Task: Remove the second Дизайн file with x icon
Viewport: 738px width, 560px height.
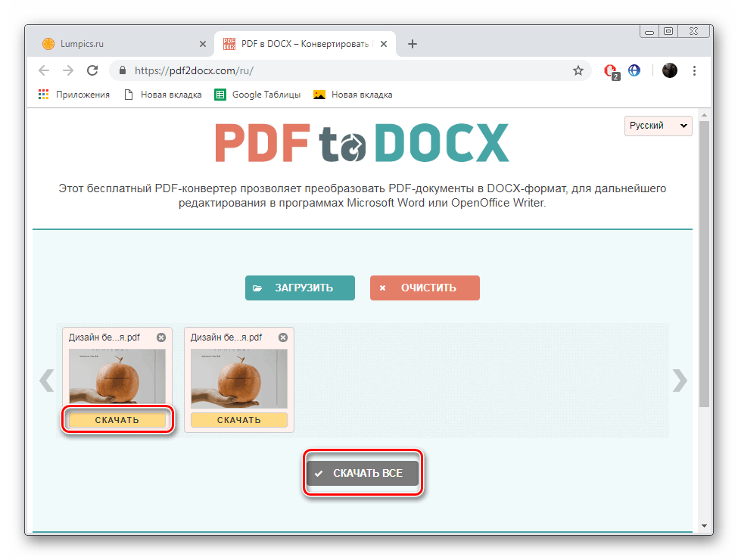Action: pyautogui.click(x=283, y=338)
